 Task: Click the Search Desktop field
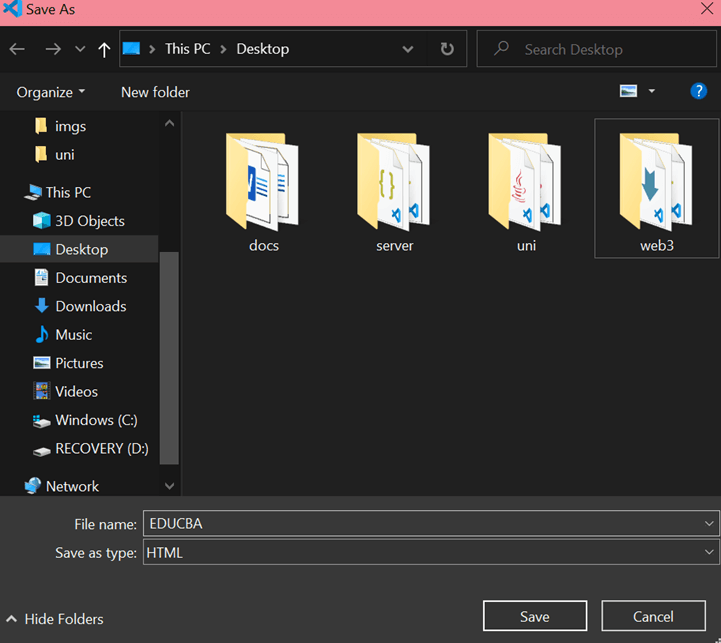597,49
